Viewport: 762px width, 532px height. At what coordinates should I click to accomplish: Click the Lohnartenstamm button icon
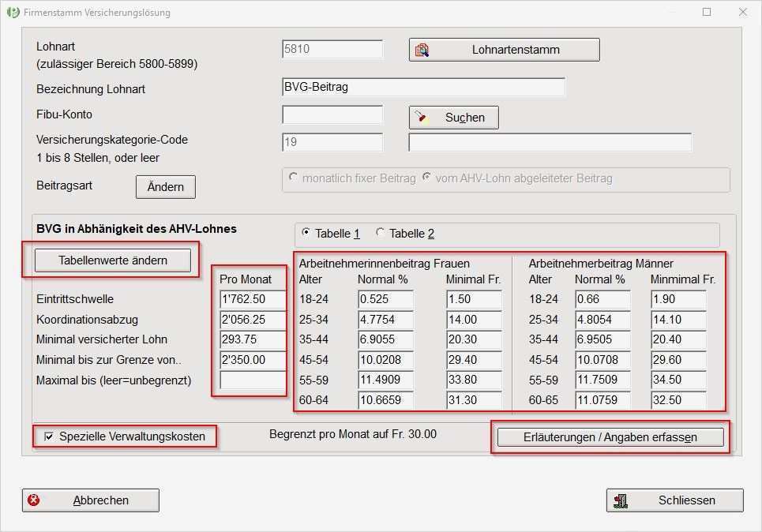pos(422,50)
